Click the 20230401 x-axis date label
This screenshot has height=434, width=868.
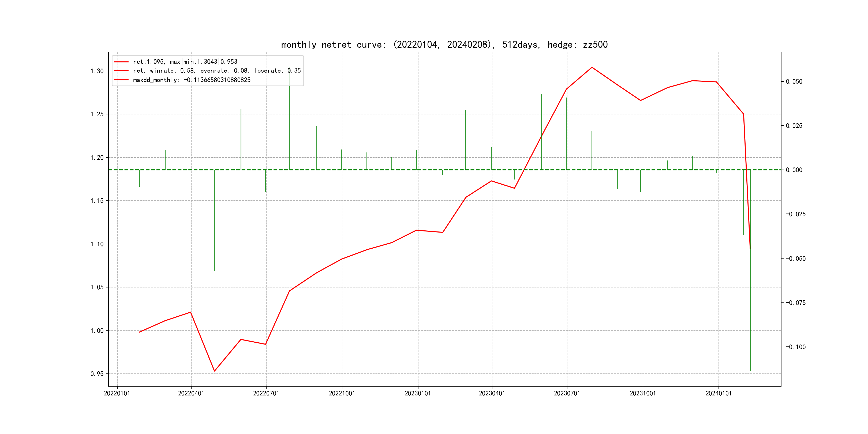click(x=492, y=393)
